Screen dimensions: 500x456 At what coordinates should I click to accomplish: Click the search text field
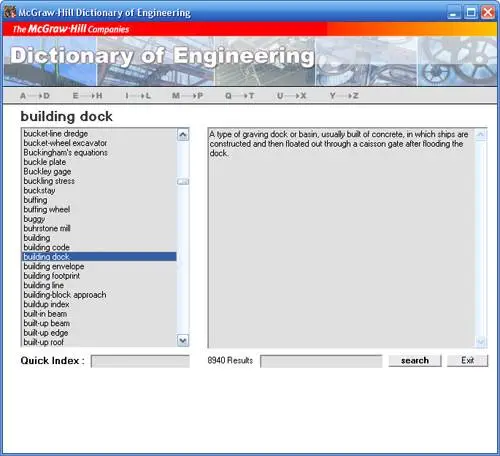click(x=321, y=361)
